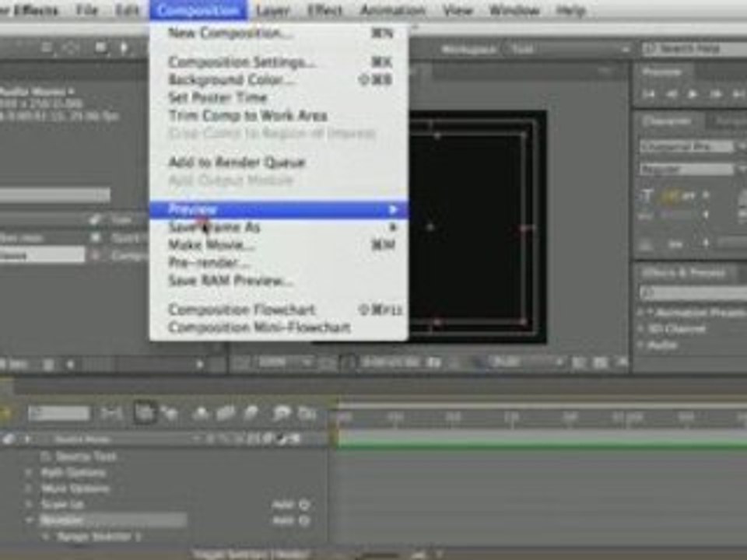Viewport: 747px width, 560px height.
Task: Click viewer current time display
Action: pyautogui.click(x=391, y=363)
